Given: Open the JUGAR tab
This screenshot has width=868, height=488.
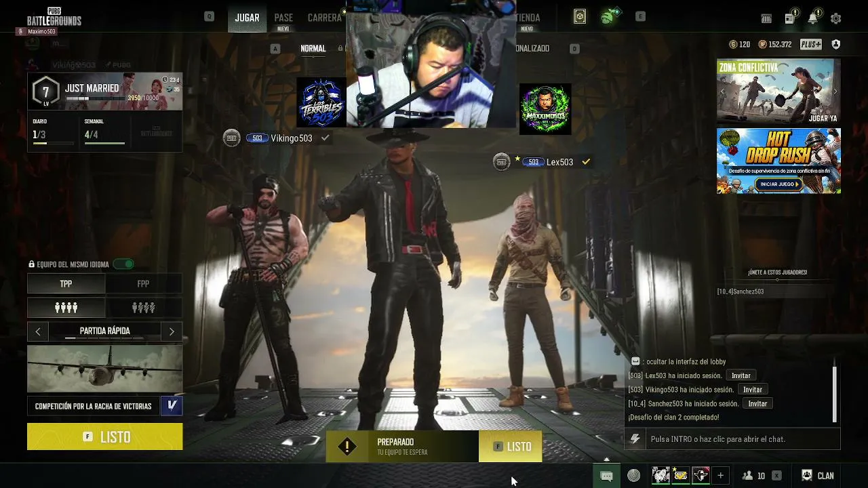Looking at the screenshot, I should [247, 18].
